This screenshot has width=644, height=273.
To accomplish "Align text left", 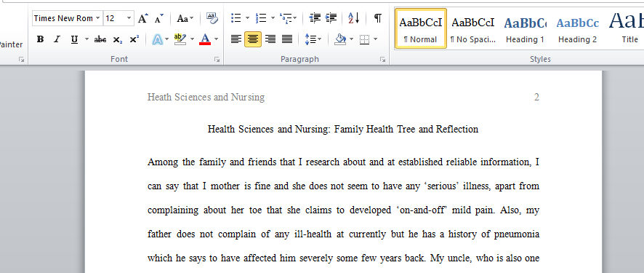I will (236, 39).
